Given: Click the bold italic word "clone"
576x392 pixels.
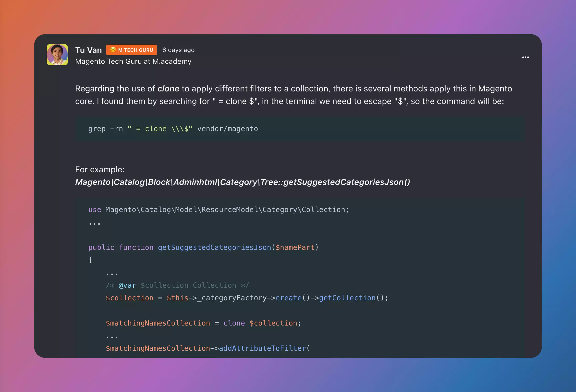Looking at the screenshot, I should 168,89.
